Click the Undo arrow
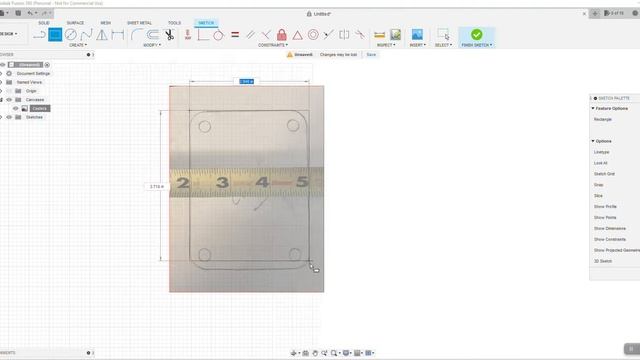The height and width of the screenshot is (360, 640). click(x=30, y=13)
